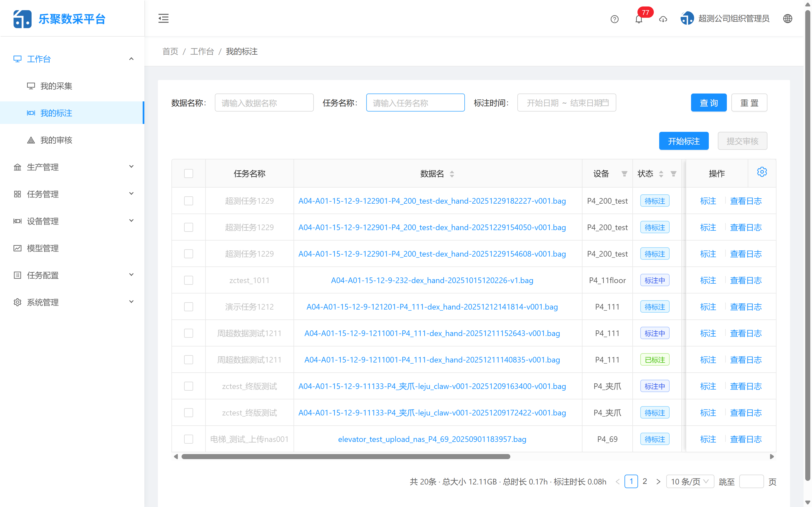Open the filter icon on the 设备 column
Screen dimensions: 812x507
(x=625, y=174)
